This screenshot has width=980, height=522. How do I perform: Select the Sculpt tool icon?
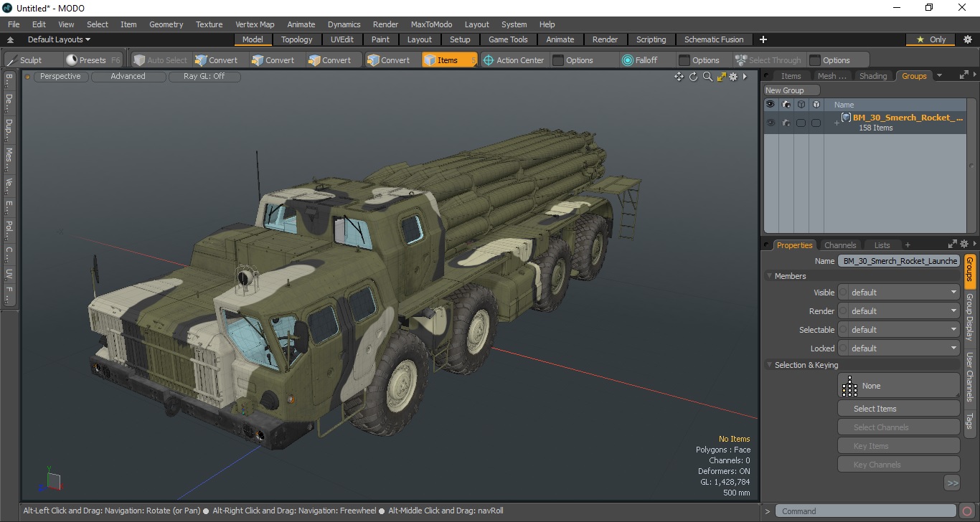(11, 60)
